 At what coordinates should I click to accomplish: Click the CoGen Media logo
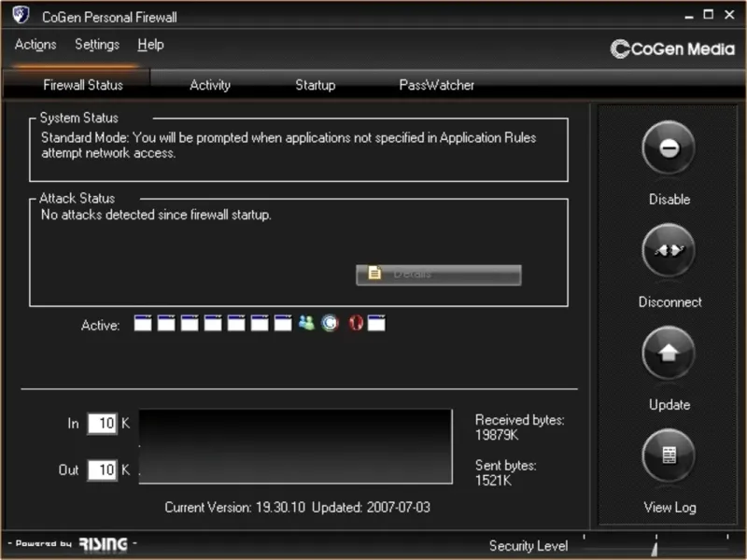pos(672,49)
